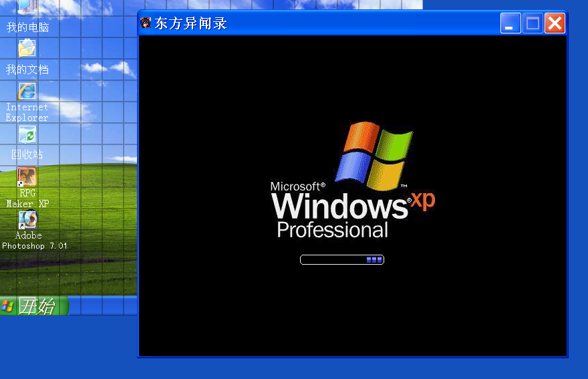Select the 回收站 recycle bin icon
The height and width of the screenshot is (379, 588).
pyautogui.click(x=27, y=134)
